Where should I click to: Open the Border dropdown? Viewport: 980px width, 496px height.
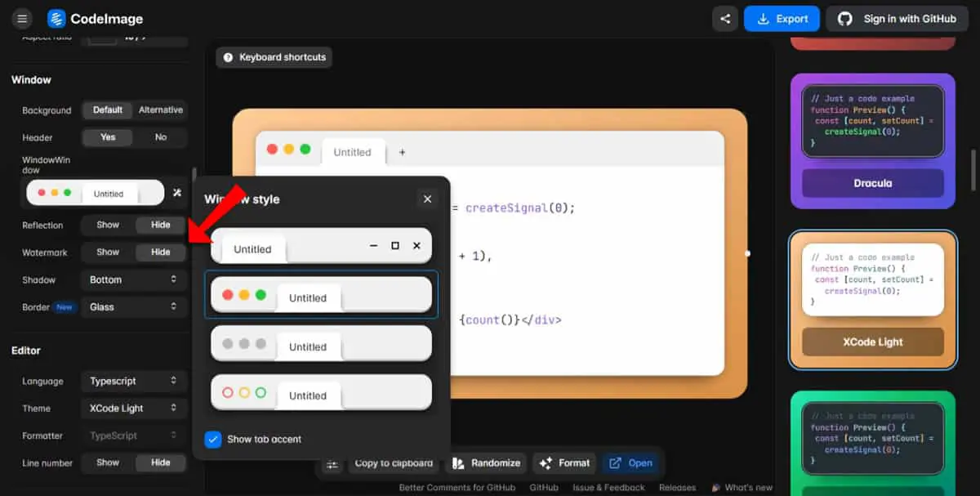(134, 307)
